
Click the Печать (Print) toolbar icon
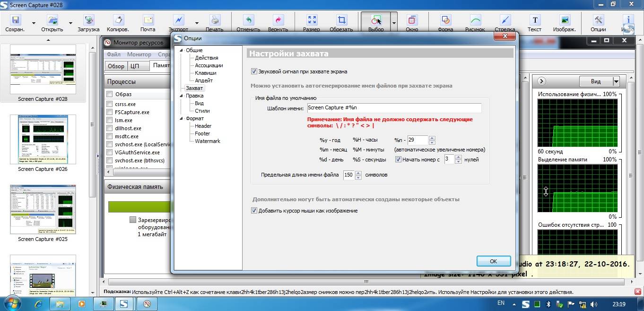(x=214, y=20)
